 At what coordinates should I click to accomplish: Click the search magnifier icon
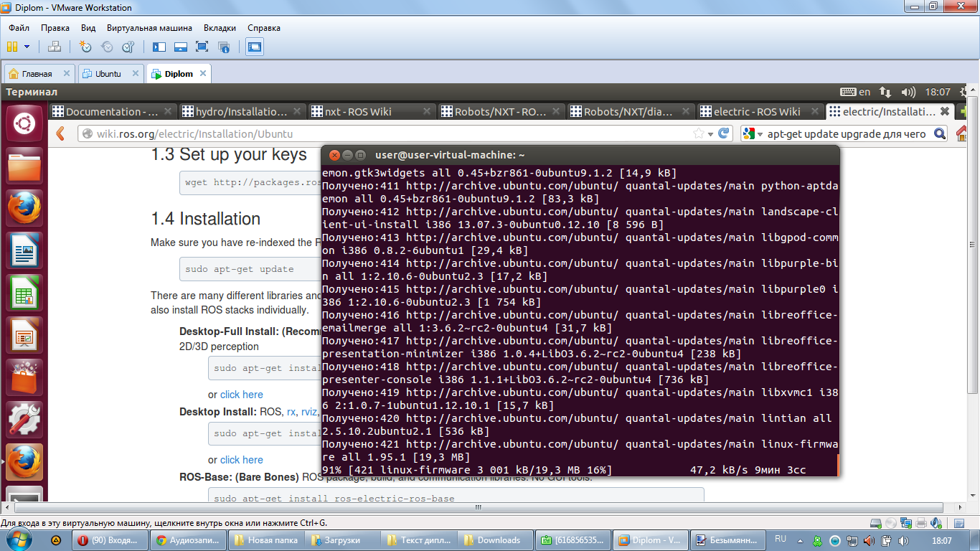940,133
